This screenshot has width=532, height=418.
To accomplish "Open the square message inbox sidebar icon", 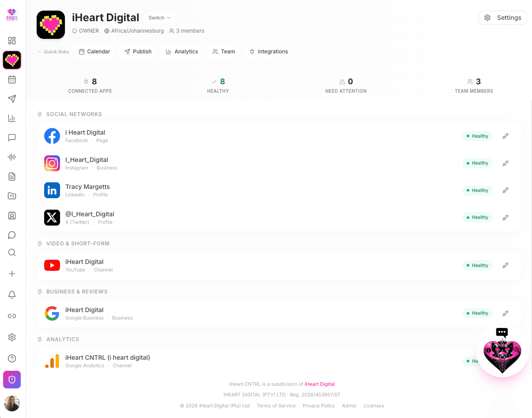I will (12, 138).
